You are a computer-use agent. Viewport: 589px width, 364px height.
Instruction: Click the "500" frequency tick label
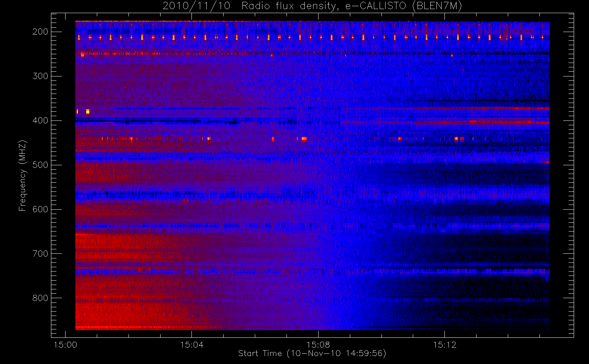[x=40, y=165]
